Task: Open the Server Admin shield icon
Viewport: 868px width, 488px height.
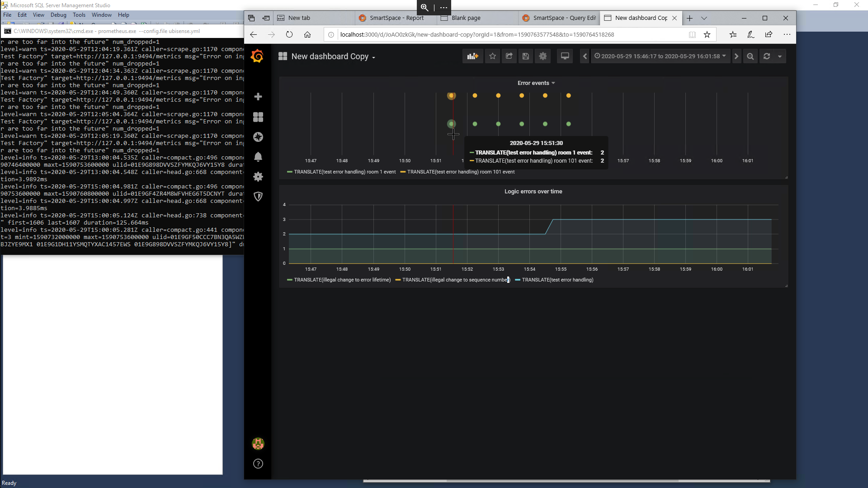Action: (258, 197)
